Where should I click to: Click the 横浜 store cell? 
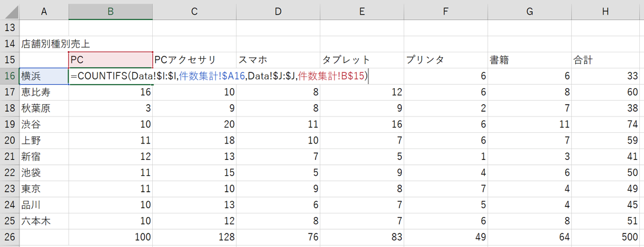coord(44,76)
